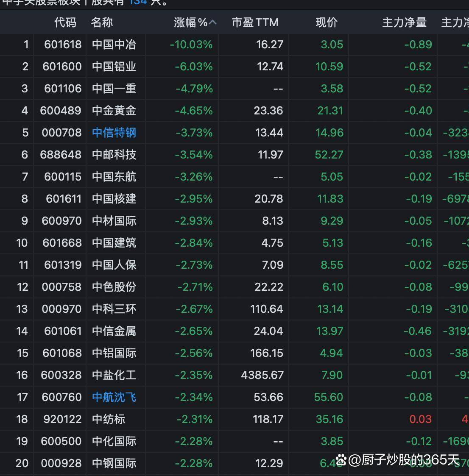
Task: Select the row for 中国中冶
Action: pos(114,45)
